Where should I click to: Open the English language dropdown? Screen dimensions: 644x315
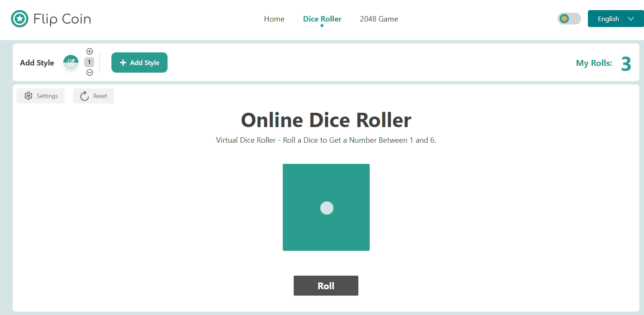coord(616,19)
